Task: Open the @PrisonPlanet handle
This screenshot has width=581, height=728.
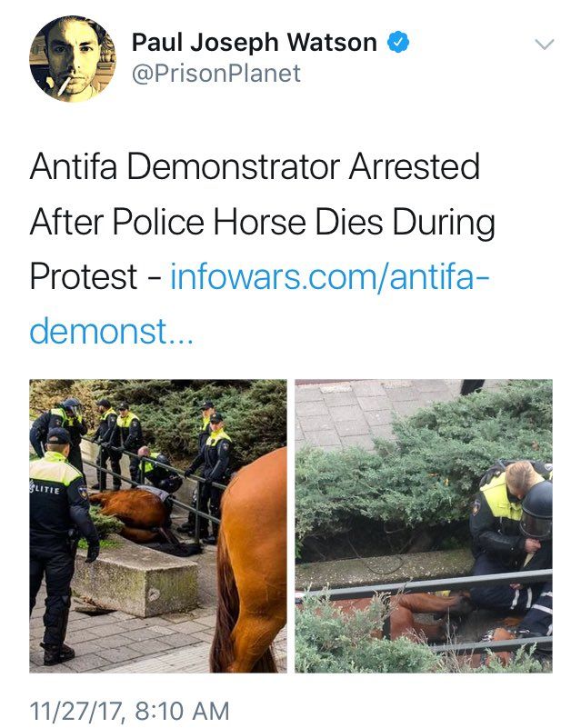Action: click(216, 74)
